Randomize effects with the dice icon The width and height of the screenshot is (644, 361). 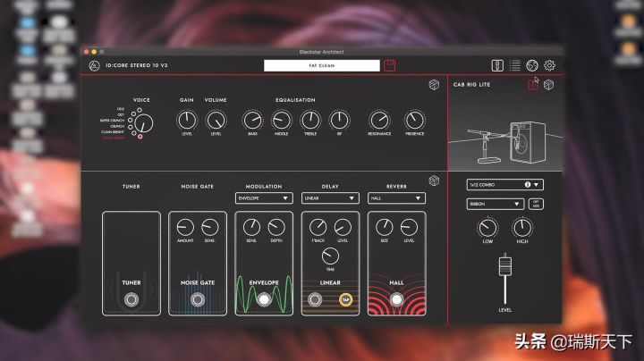434,180
